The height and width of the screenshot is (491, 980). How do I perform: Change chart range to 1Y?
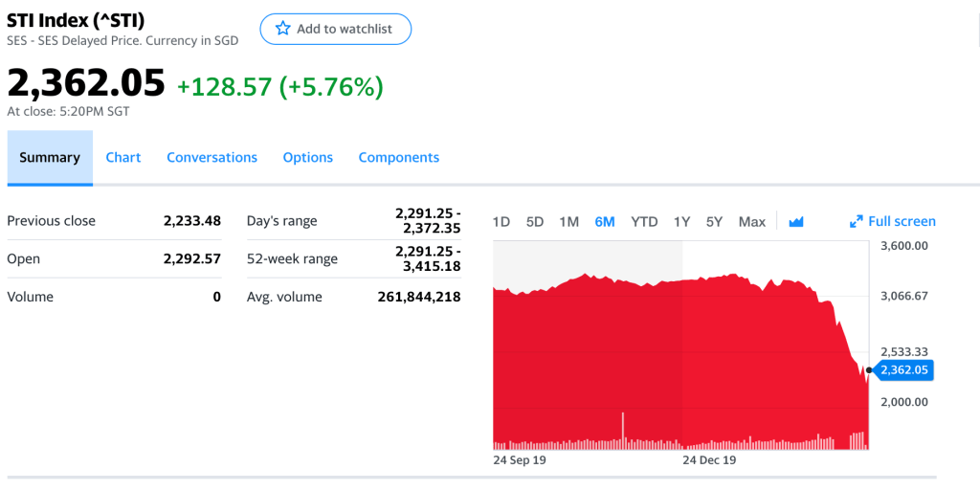coord(681,222)
